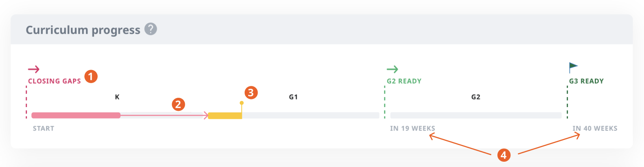Screen dimensions: 644x167
Task: Click the yellow G1 progress segment
Action: pos(225,116)
